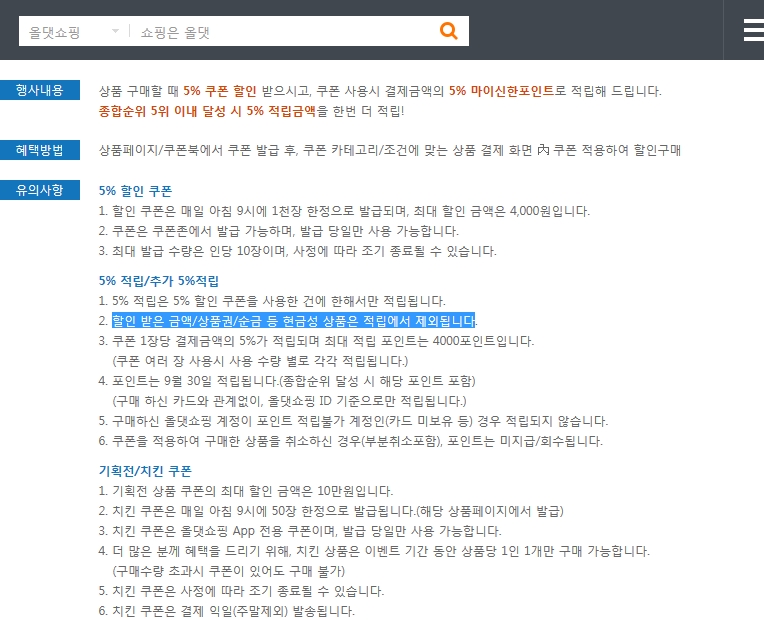
Task: Click the 행사내용 blue label
Action: (39, 91)
